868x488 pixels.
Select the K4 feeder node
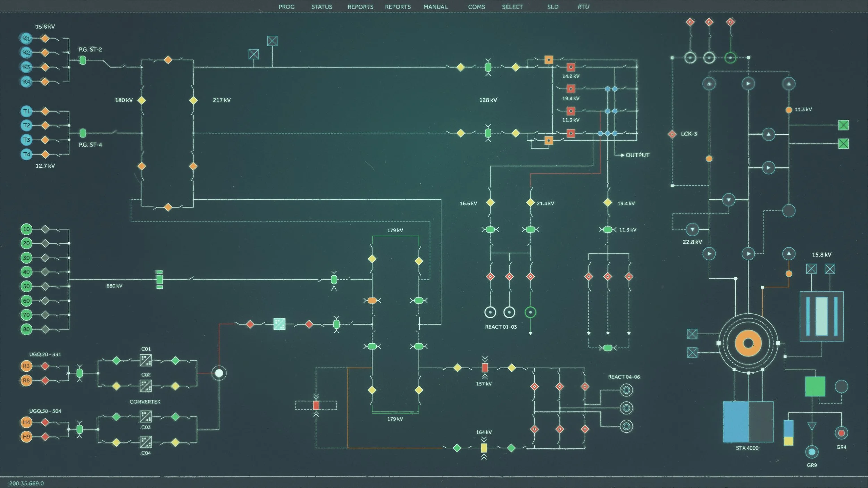26,82
